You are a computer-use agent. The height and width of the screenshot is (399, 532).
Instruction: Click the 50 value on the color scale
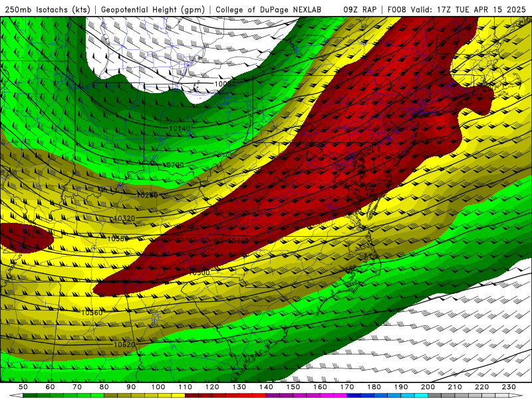(x=23, y=387)
